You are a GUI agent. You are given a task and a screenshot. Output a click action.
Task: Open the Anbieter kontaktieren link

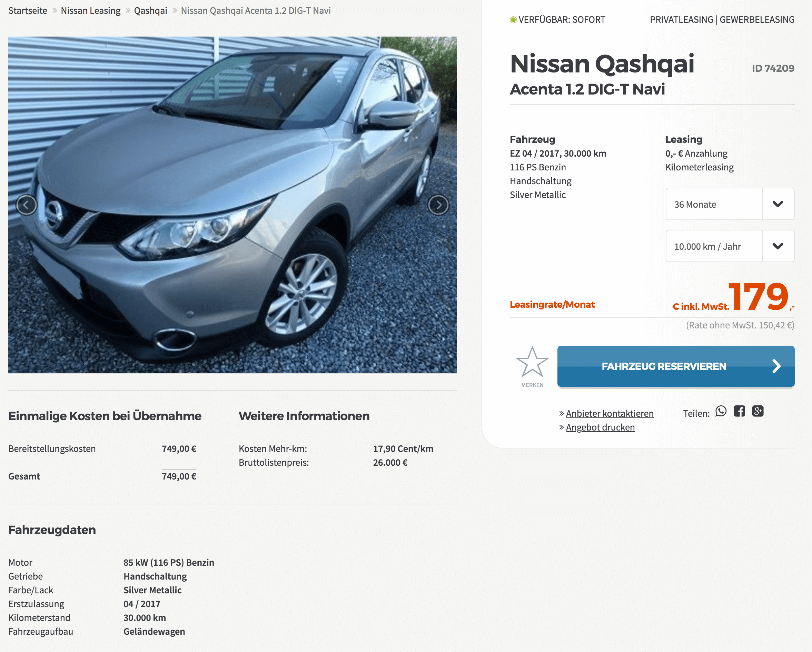click(x=610, y=414)
